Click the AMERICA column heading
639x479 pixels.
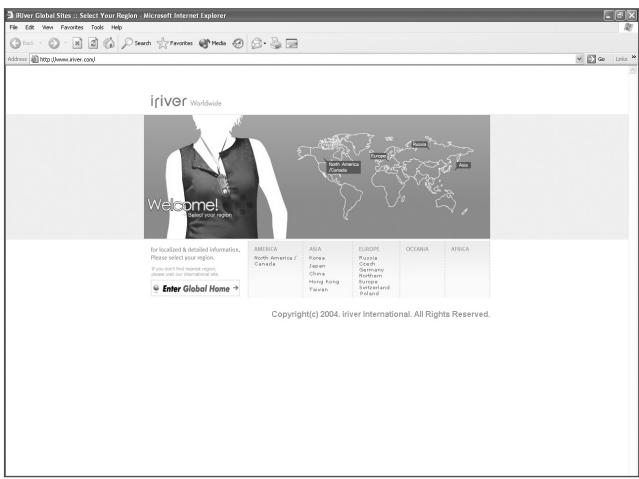266,249
